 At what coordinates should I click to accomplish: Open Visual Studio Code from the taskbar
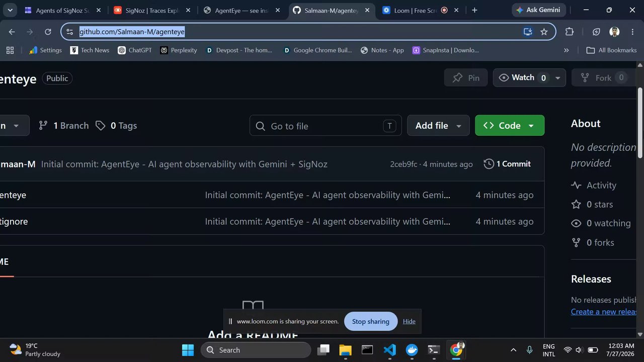tap(390, 350)
